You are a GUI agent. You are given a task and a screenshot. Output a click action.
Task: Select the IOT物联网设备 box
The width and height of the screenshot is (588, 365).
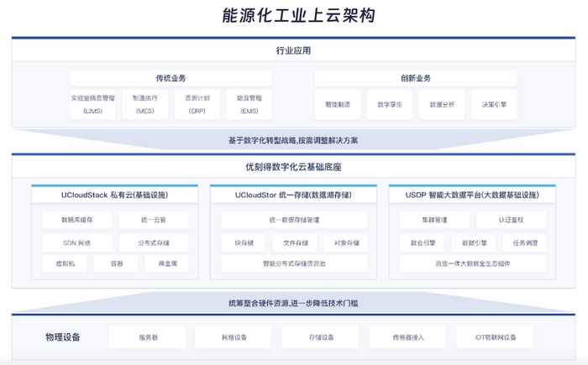click(495, 337)
